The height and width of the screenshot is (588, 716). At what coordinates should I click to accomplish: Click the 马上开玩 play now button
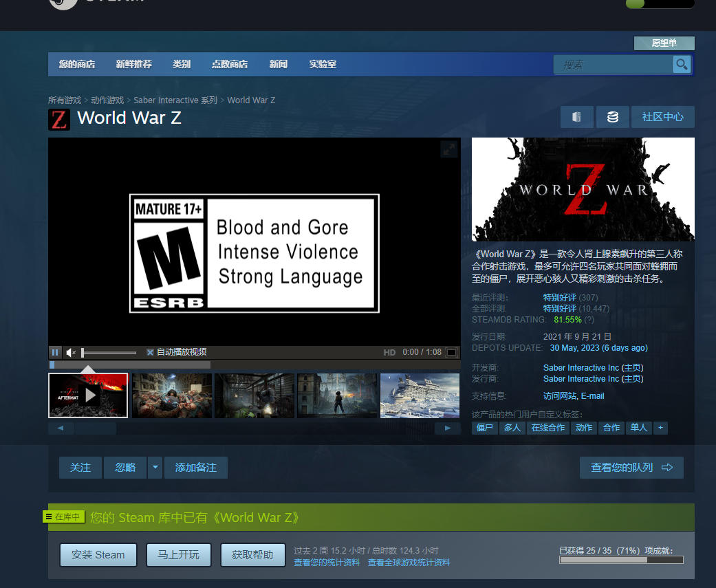[x=178, y=555]
